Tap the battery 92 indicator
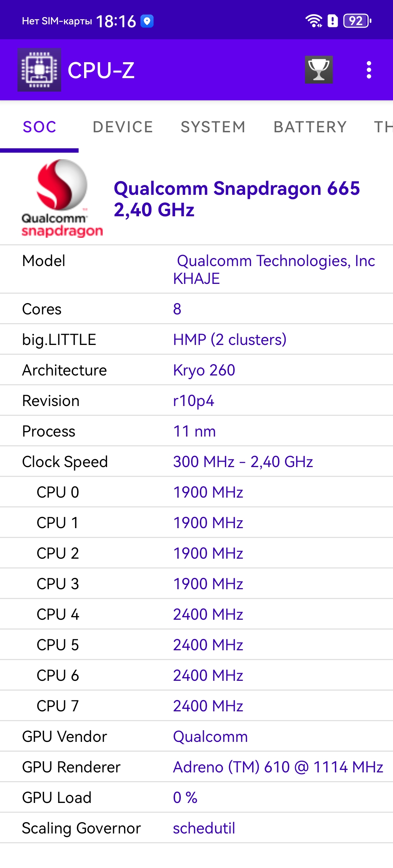The image size is (393, 868). [357, 21]
